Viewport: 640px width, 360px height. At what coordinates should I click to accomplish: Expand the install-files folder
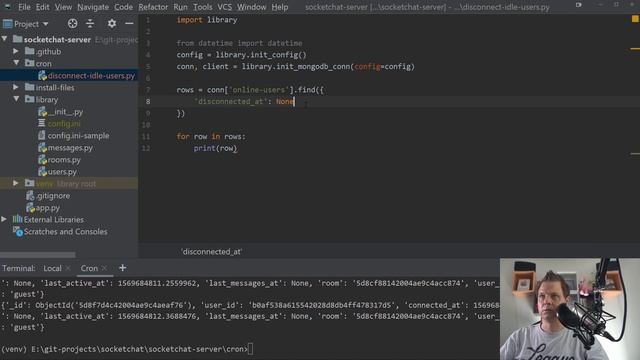[x=16, y=87]
